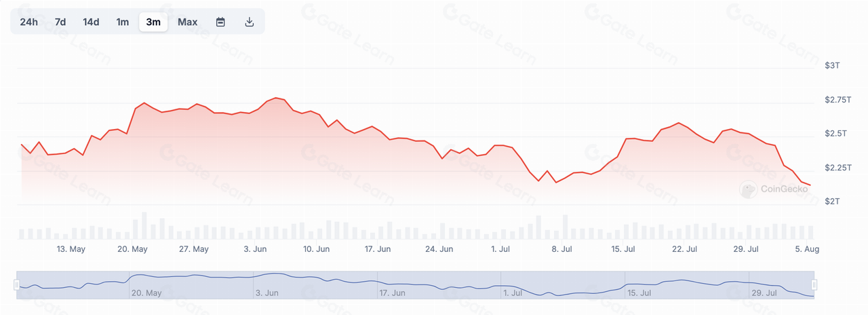The width and height of the screenshot is (868, 315).
Task: Choose the 1m time range
Action: pyautogui.click(x=122, y=22)
